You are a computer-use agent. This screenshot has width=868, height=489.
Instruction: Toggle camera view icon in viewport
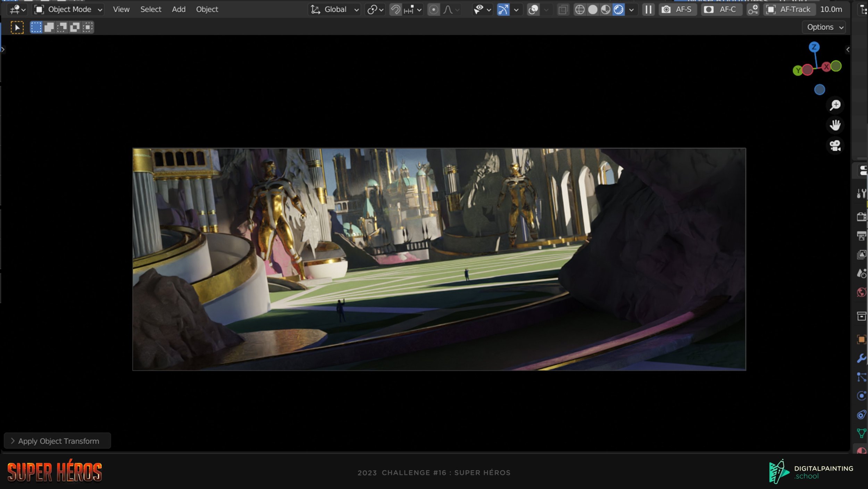tap(835, 145)
